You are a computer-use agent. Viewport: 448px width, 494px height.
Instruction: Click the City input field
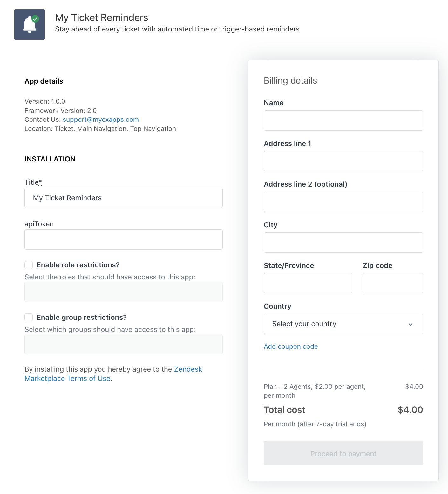pos(343,243)
